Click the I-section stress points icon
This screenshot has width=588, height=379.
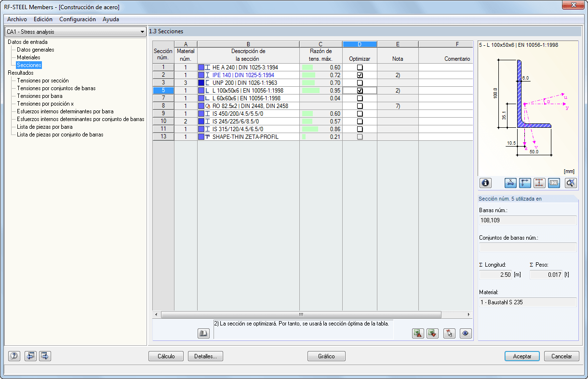click(x=540, y=183)
